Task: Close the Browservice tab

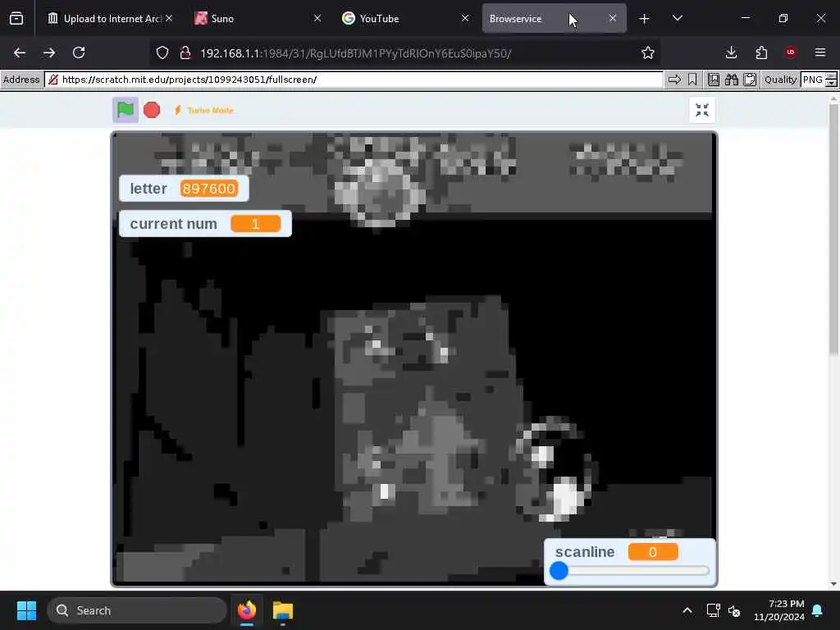Action: [613, 18]
